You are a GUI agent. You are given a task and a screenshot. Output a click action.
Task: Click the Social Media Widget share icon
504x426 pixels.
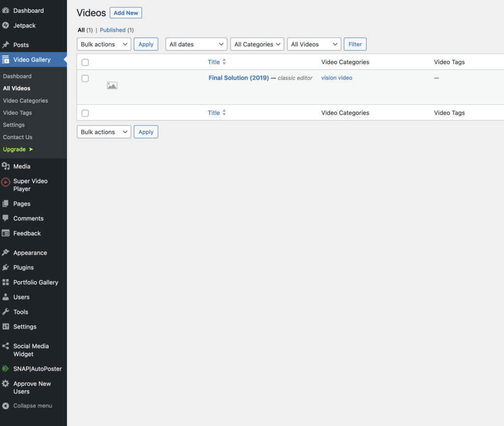pos(5,346)
